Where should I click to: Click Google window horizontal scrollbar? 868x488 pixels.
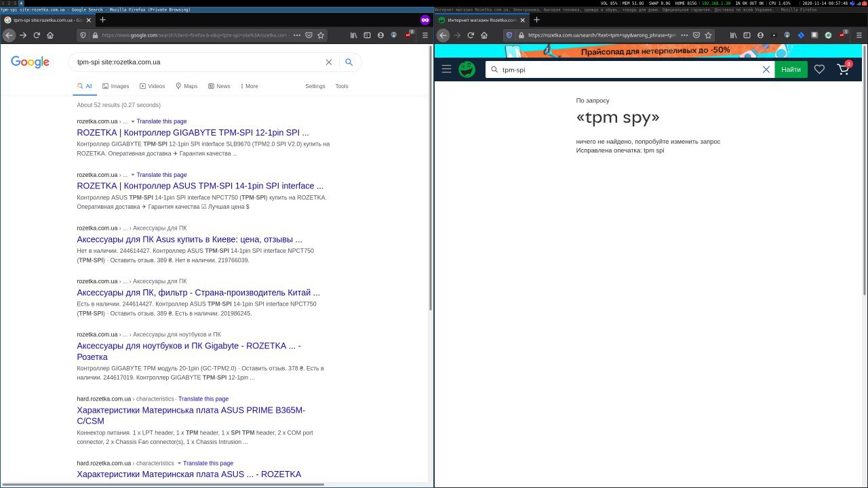(x=163, y=485)
